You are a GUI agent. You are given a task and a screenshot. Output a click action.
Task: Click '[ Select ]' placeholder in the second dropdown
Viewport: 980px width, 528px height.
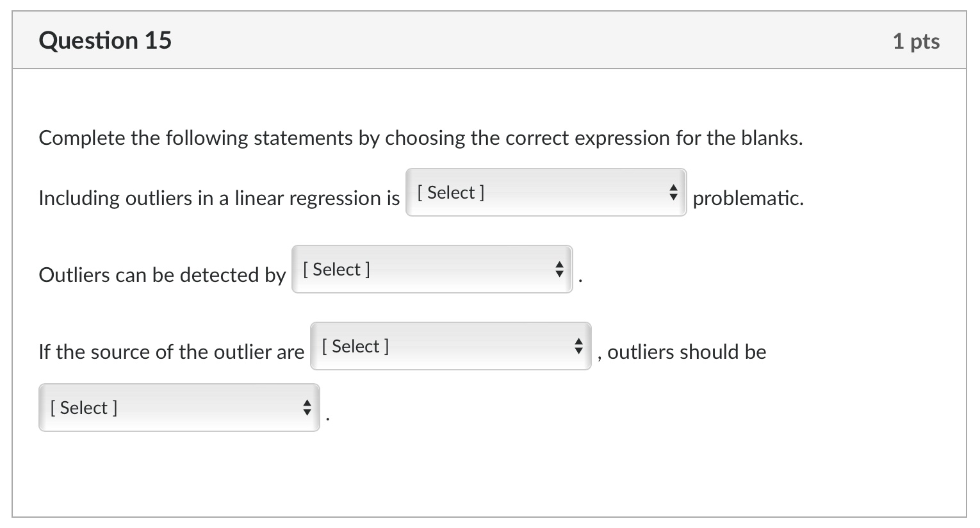tap(336, 269)
